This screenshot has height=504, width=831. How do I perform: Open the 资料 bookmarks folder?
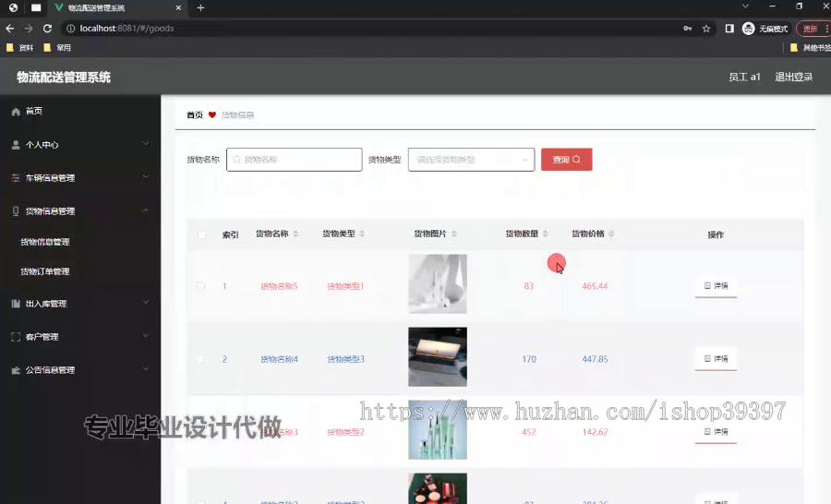(19, 48)
